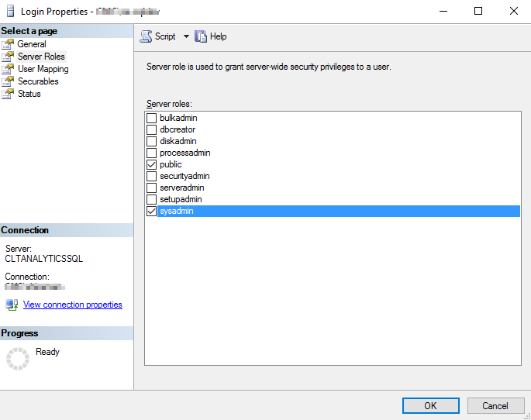Confirm with the OK button
This screenshot has width=531, height=420.
pos(431,406)
